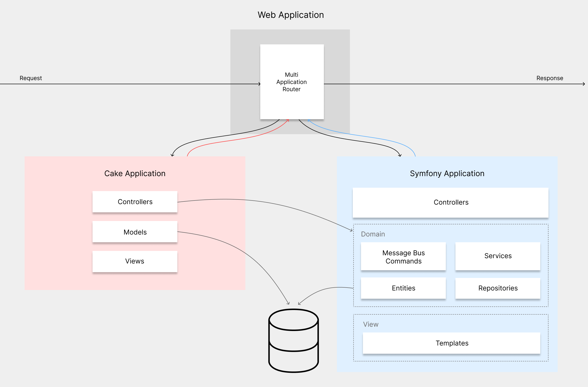
Task: Select the Multi Application Router box
Action: point(292,82)
